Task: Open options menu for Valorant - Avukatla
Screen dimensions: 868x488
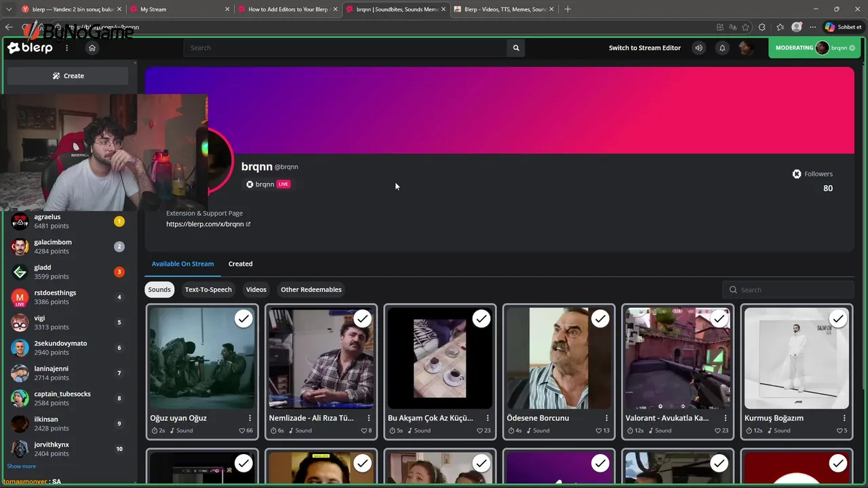Action: 726,418
